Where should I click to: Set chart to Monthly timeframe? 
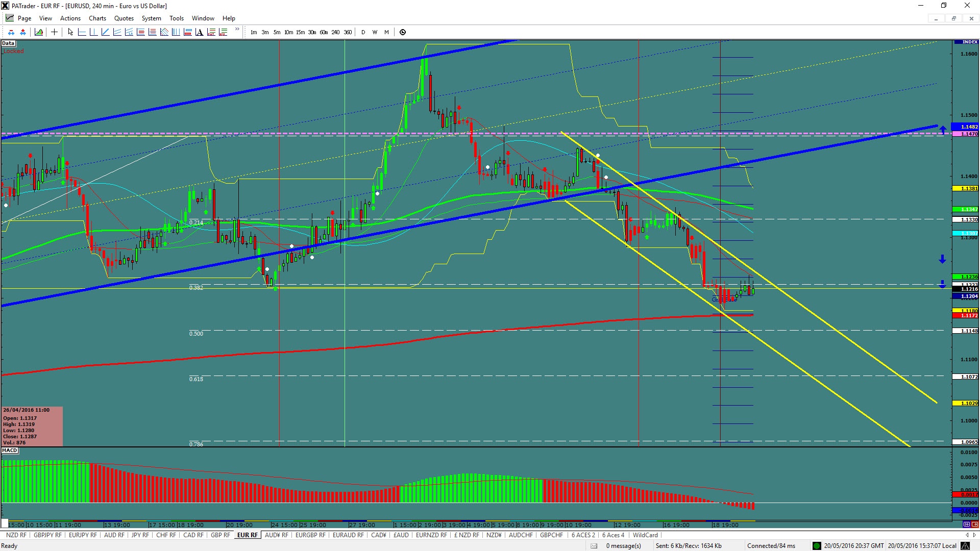(x=386, y=32)
